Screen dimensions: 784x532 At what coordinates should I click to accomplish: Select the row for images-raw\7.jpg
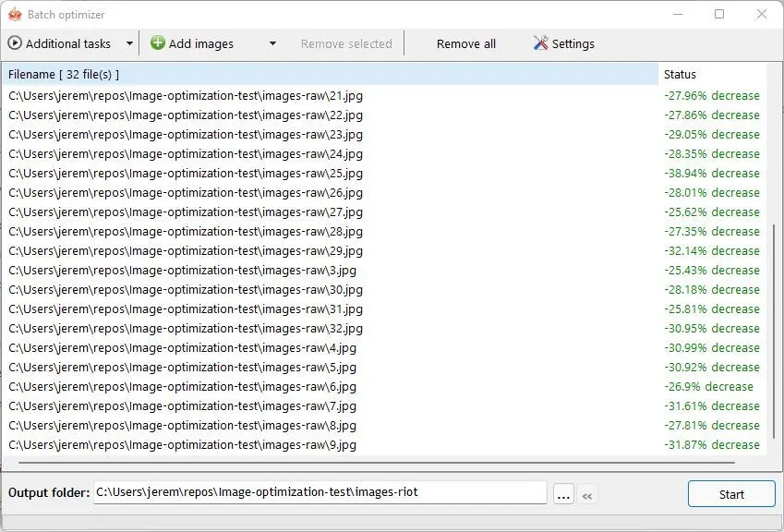383,406
